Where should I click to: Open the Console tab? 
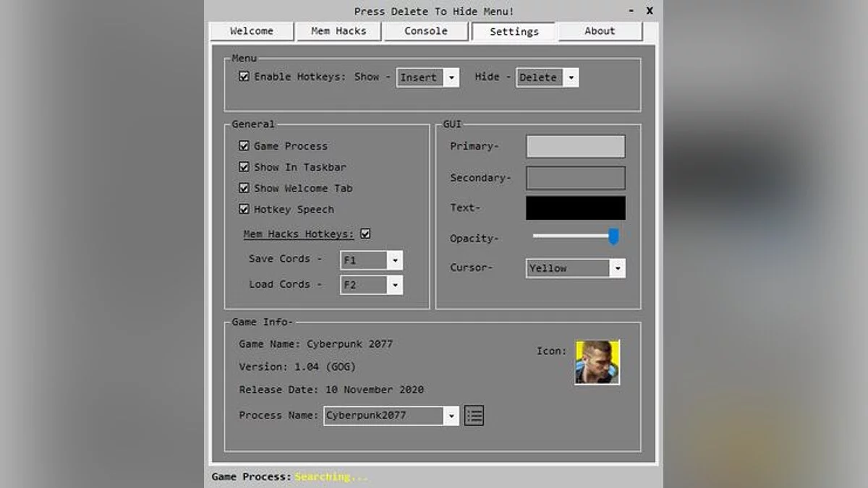[426, 31]
